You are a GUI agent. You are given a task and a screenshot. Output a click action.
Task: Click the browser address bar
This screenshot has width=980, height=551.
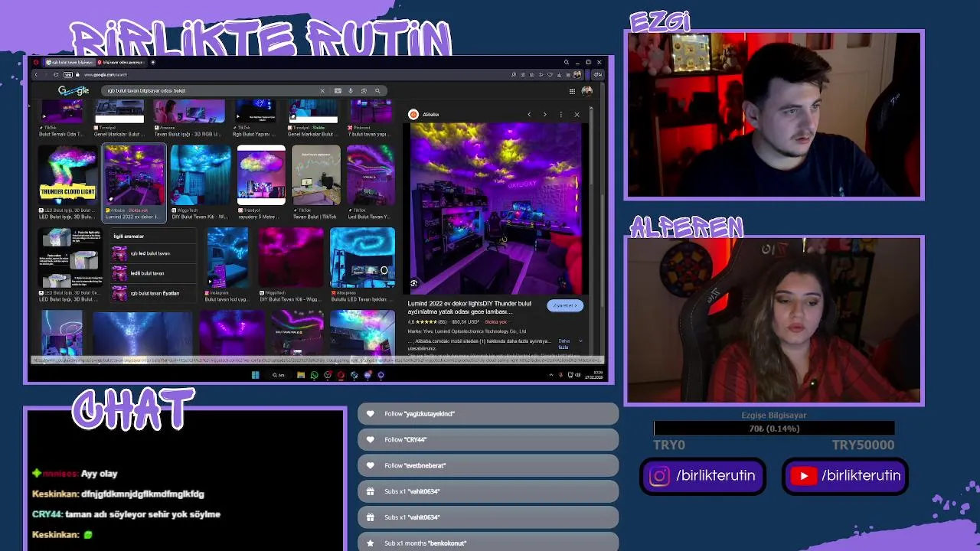[x=291, y=74]
